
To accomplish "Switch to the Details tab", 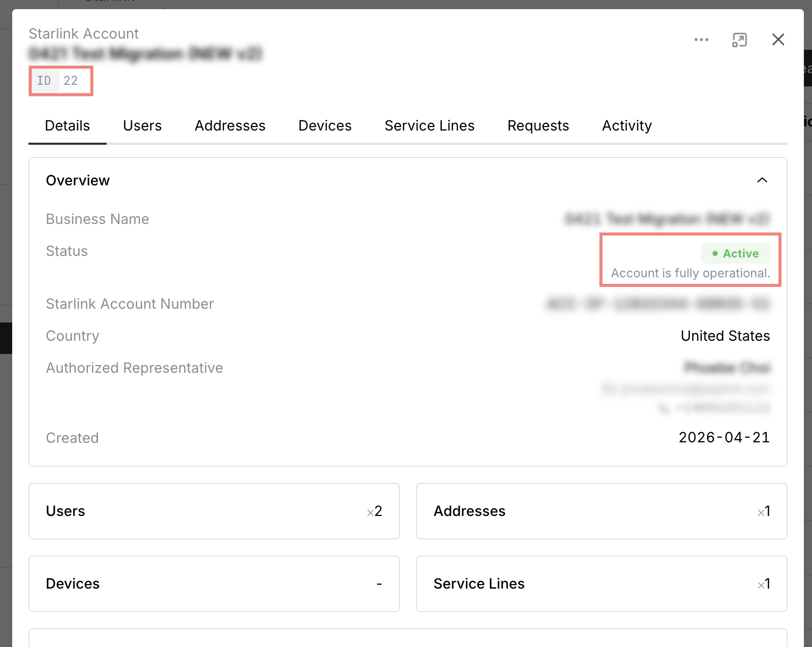I will [x=67, y=125].
